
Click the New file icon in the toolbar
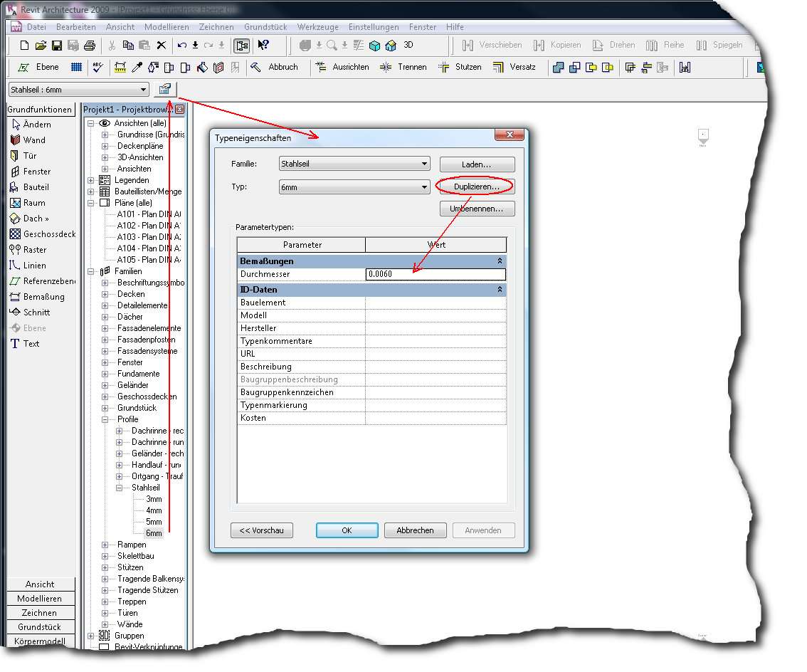tap(24, 46)
